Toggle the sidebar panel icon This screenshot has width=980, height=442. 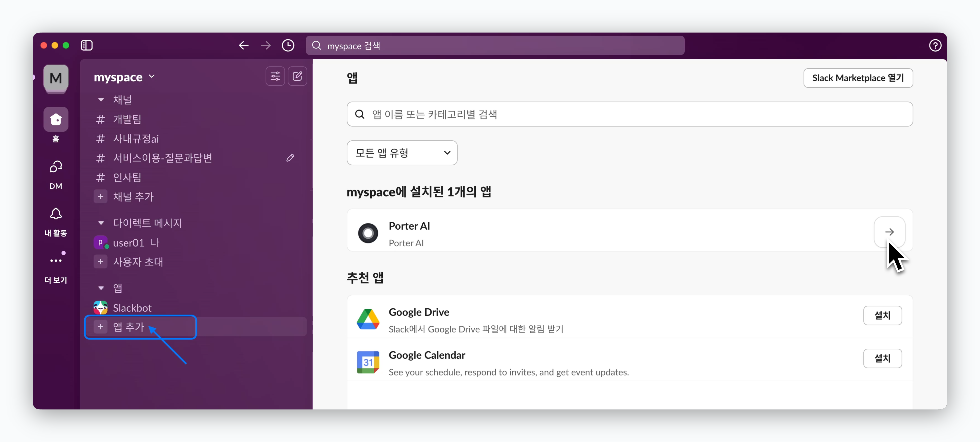click(x=87, y=45)
